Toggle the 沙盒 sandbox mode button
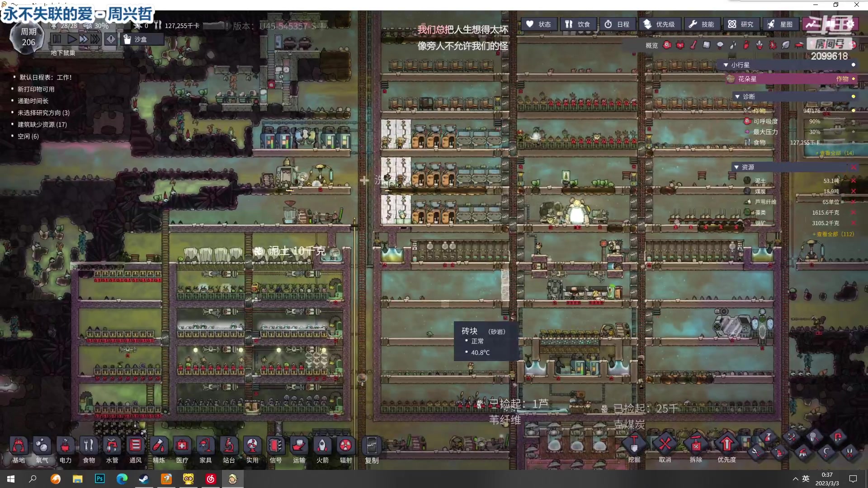The width and height of the screenshot is (868, 488). 141,39
